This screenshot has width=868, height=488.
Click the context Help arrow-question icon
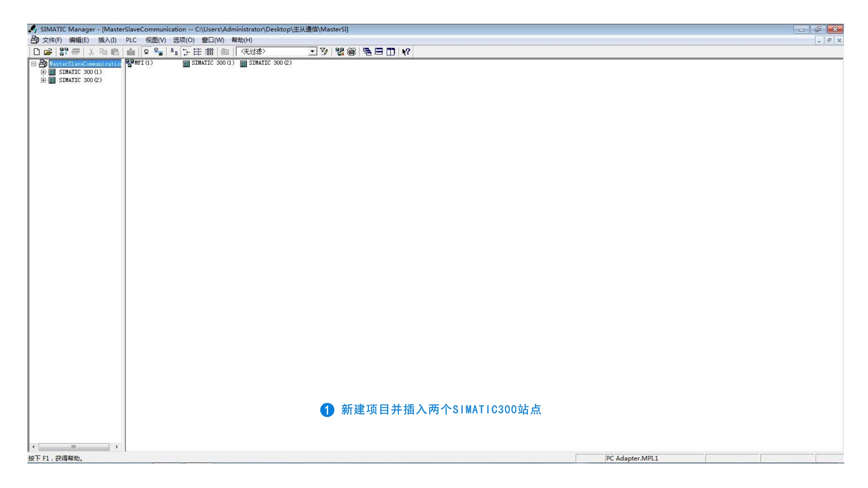406,52
